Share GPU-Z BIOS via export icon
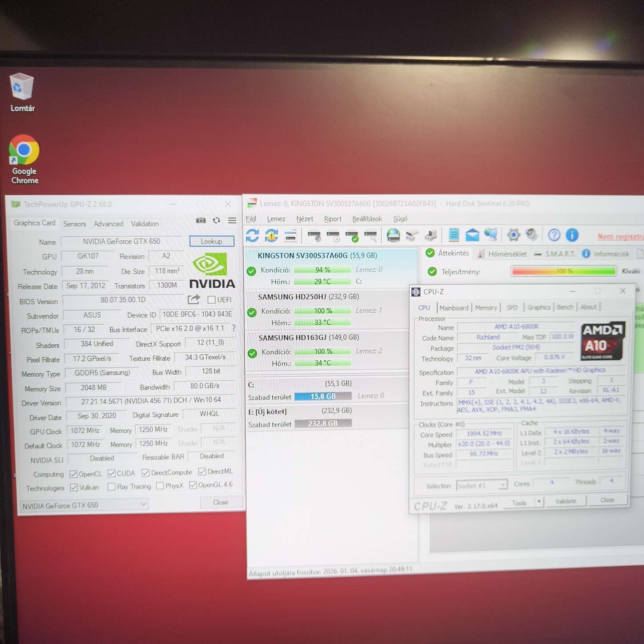The image size is (644, 644). tap(194, 299)
